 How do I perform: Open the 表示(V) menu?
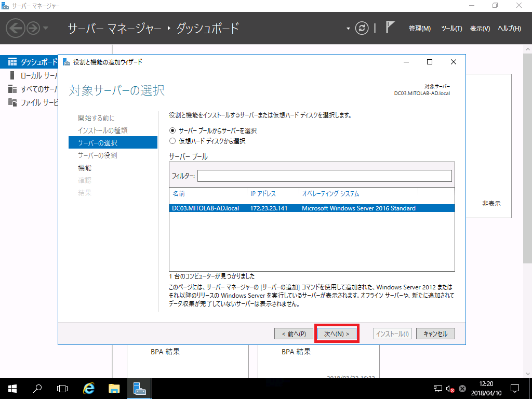tap(480, 29)
